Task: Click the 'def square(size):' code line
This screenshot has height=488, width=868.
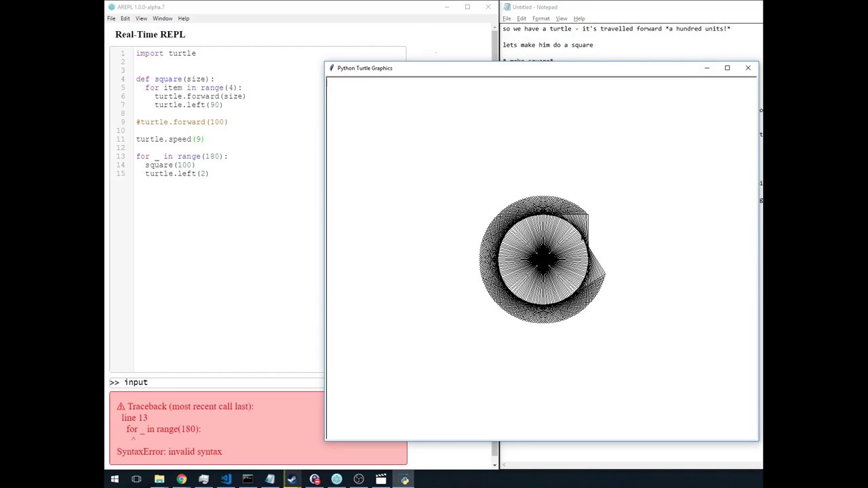Action: 175,79
